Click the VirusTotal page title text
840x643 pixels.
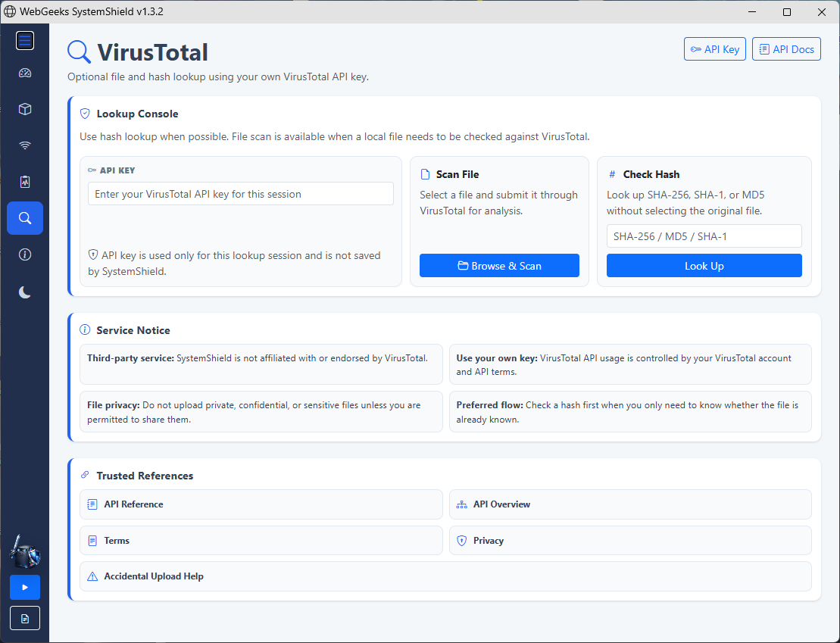[153, 52]
